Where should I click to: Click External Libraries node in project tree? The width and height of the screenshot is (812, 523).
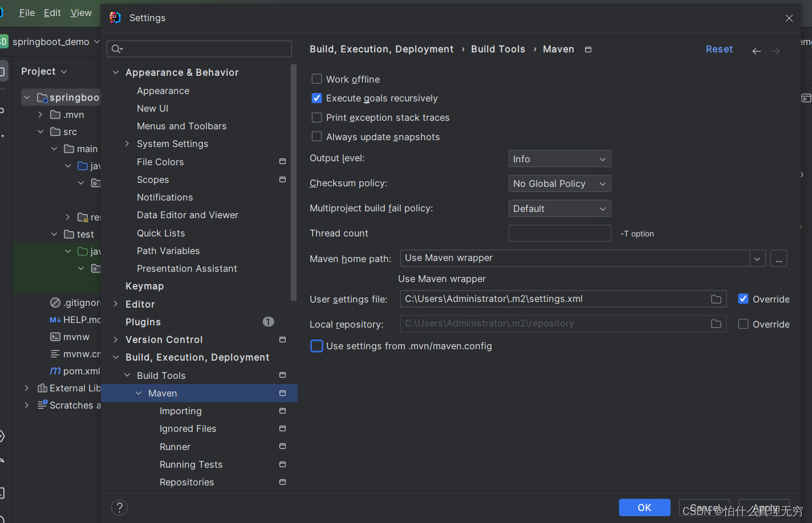pos(69,388)
